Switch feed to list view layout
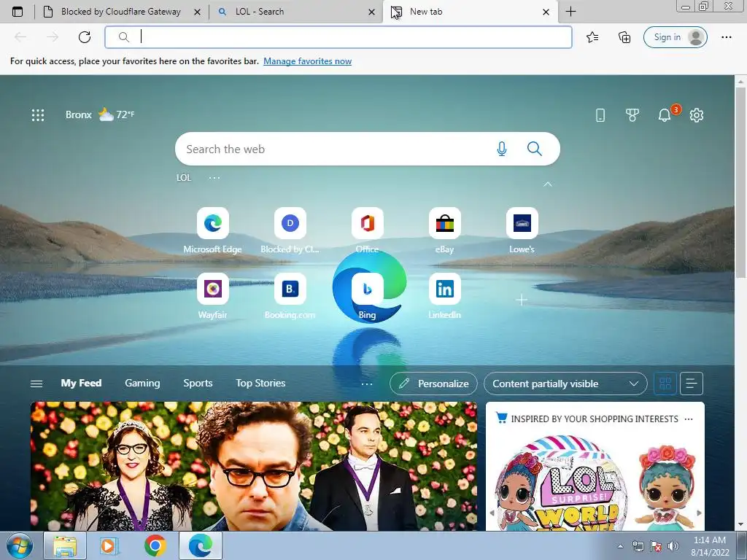747x560 pixels. tap(692, 384)
